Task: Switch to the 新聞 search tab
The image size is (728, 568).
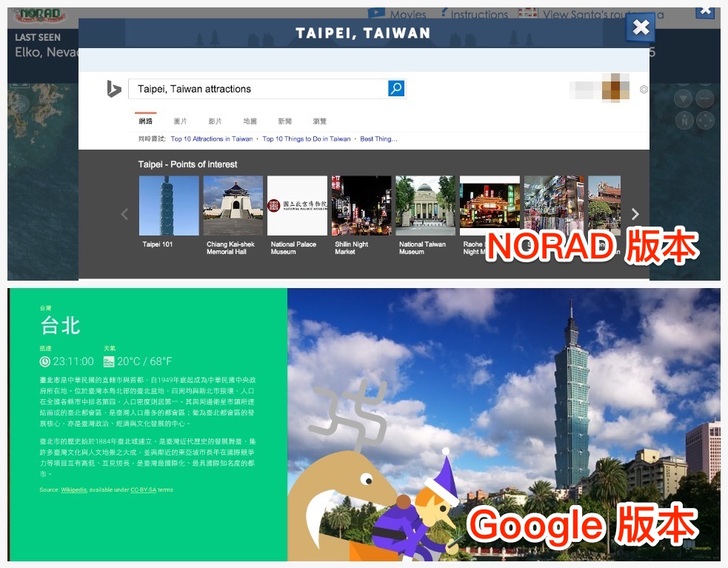Action: pos(285,121)
